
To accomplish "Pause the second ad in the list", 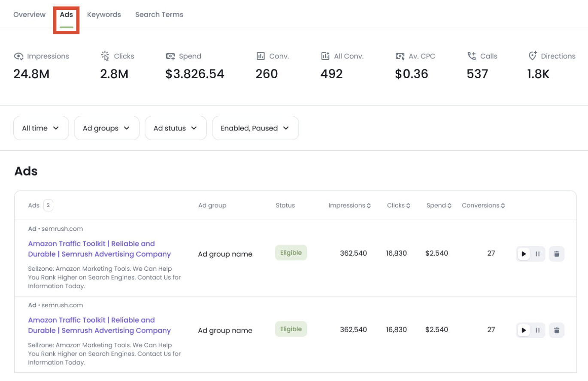I will pyautogui.click(x=537, y=330).
